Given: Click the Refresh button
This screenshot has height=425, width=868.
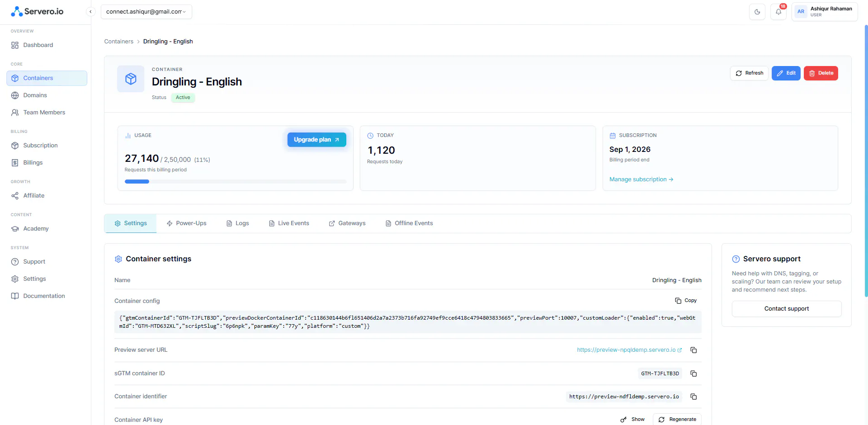Looking at the screenshot, I should 749,73.
